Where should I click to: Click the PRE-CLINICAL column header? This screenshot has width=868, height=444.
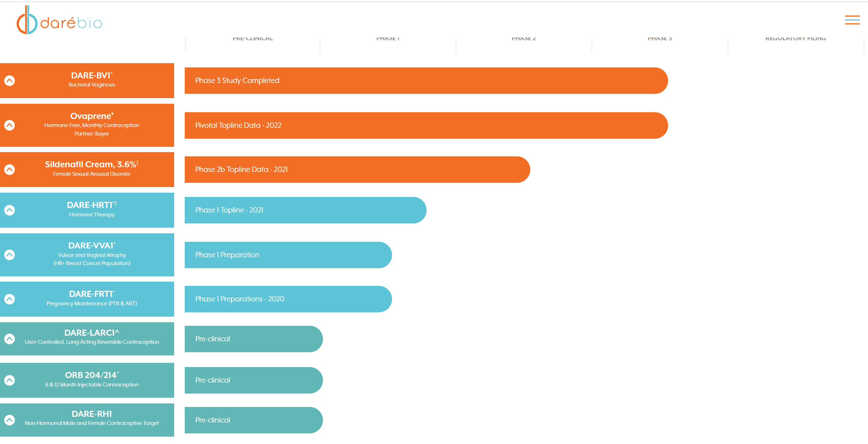coord(252,38)
